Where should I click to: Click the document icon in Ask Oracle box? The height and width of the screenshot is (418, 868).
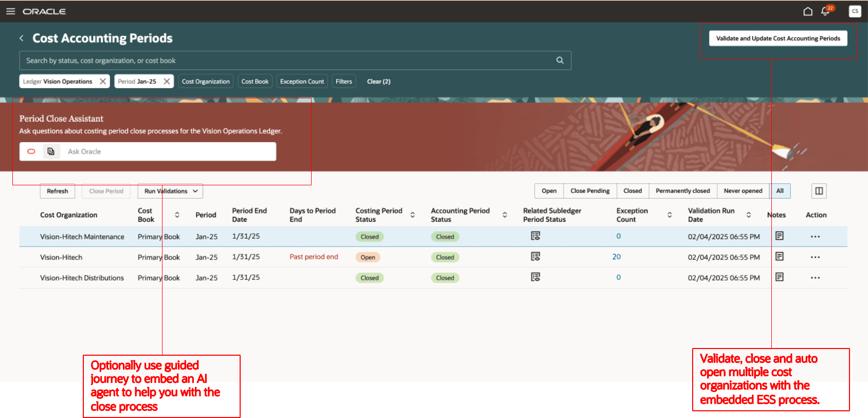[51, 151]
